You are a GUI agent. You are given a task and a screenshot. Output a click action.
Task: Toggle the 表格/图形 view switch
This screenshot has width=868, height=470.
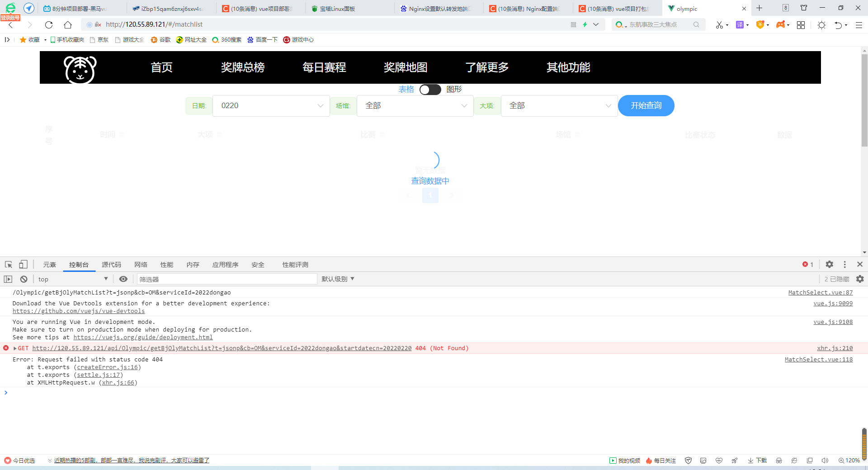point(430,90)
